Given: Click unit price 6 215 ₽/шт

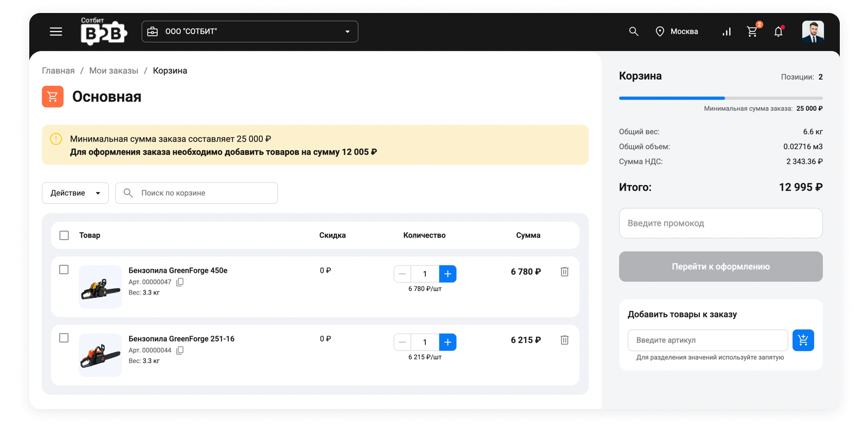Looking at the screenshot, I should tap(425, 357).
